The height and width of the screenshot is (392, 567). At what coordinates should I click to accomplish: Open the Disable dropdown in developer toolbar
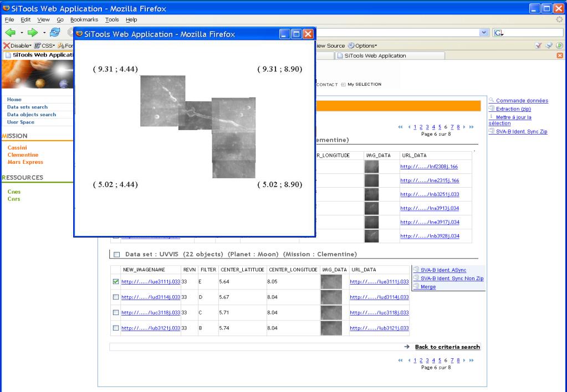point(17,45)
